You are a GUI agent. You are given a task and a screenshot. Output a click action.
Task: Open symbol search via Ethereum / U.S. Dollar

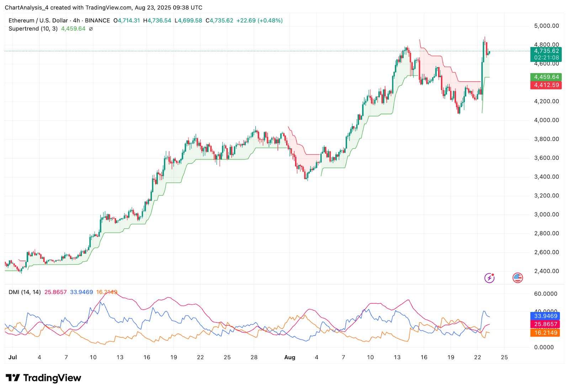pos(39,20)
